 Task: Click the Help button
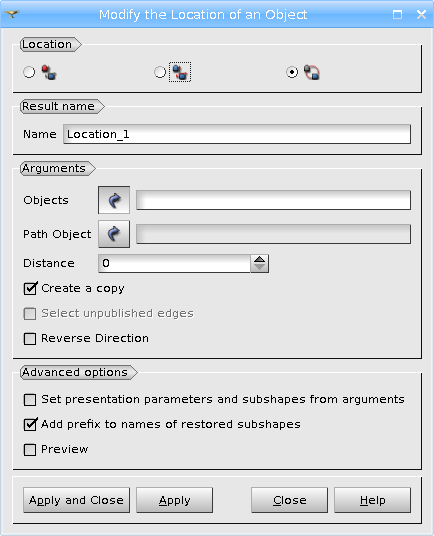pyautogui.click(x=372, y=500)
